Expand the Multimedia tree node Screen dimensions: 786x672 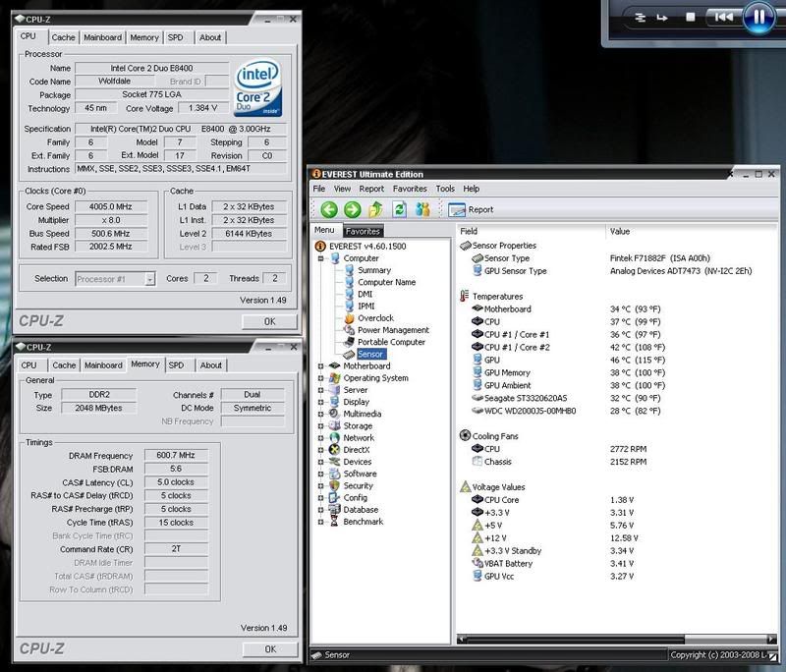pos(321,415)
